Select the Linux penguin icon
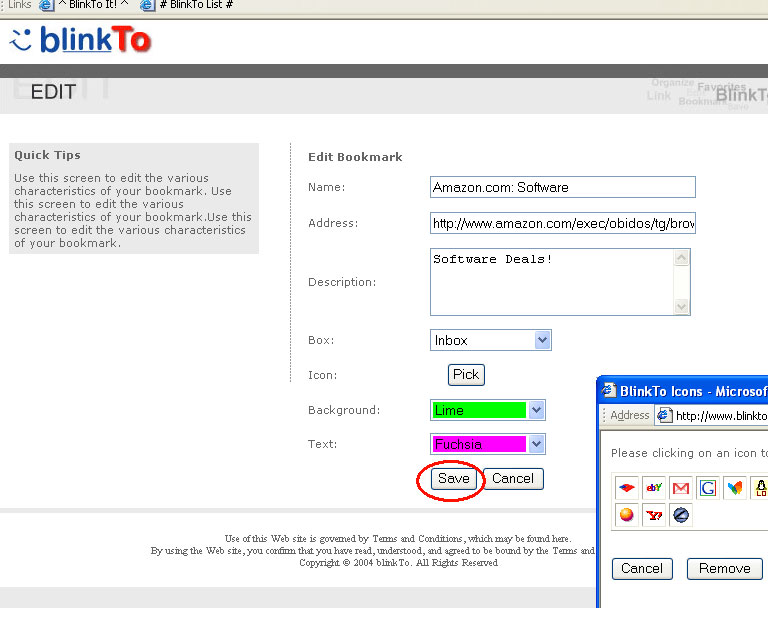This screenshot has width=768, height=640. pos(761,488)
